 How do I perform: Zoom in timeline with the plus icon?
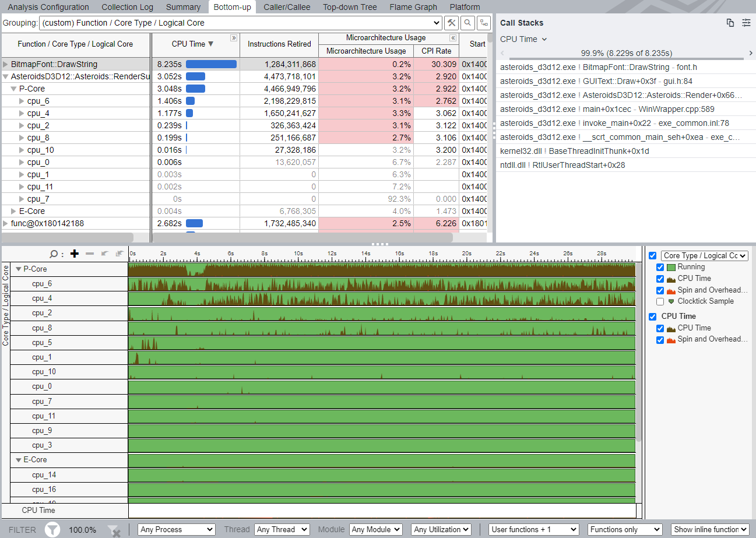click(74, 254)
